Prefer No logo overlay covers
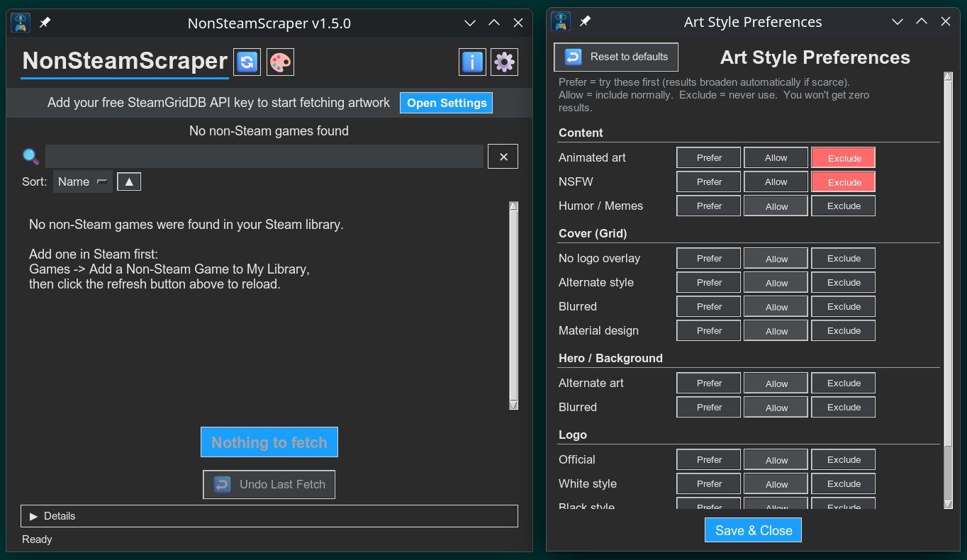This screenshot has width=967, height=560. (x=709, y=258)
